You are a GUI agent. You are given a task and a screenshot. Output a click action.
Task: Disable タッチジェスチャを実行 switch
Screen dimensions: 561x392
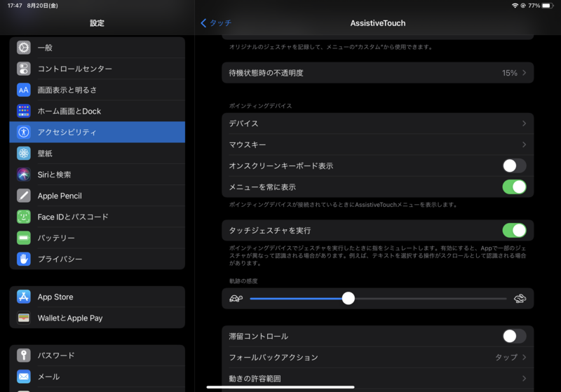(x=515, y=231)
